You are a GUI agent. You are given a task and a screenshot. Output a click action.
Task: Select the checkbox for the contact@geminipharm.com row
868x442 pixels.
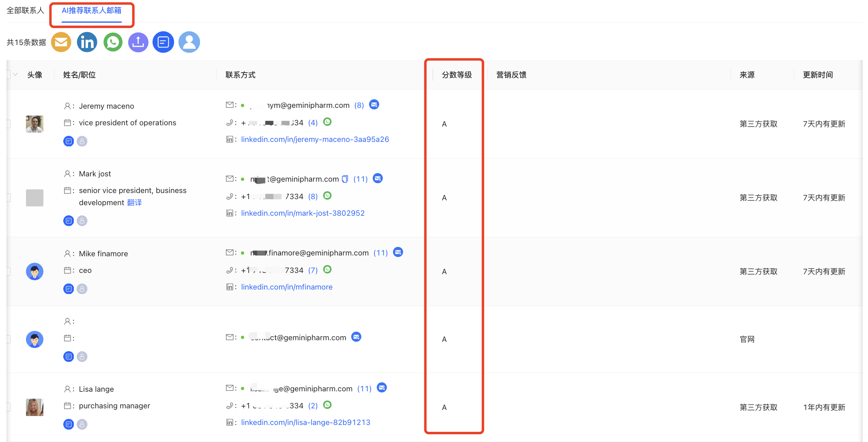pyautogui.click(x=8, y=339)
